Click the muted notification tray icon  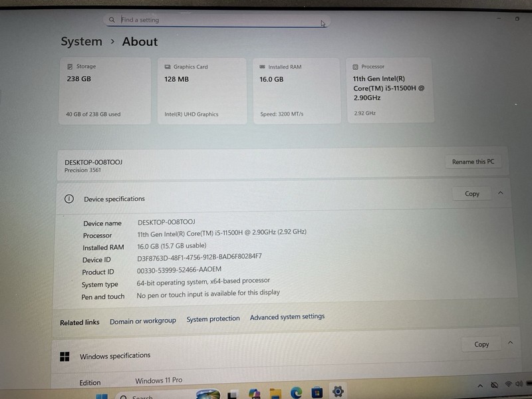494,385
